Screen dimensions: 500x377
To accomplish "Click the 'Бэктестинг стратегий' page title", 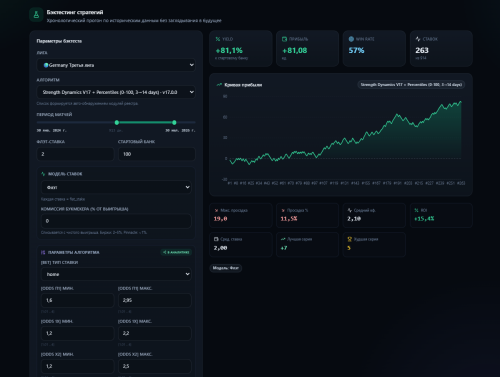I will coord(75,12).
